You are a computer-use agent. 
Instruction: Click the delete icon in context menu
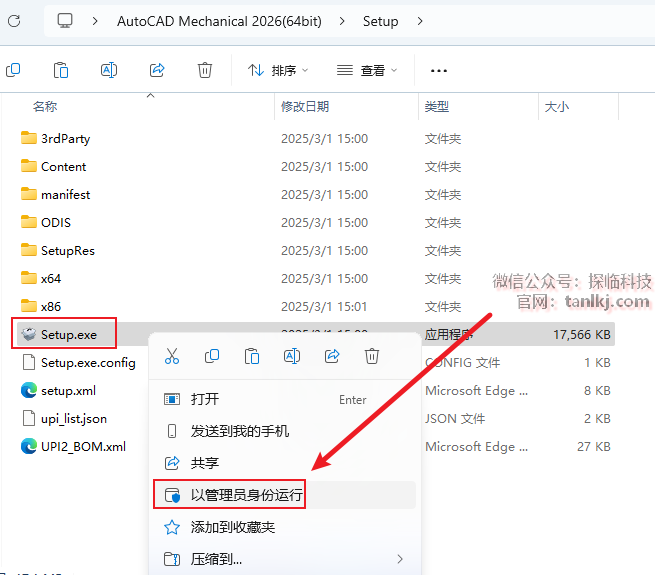pos(372,356)
